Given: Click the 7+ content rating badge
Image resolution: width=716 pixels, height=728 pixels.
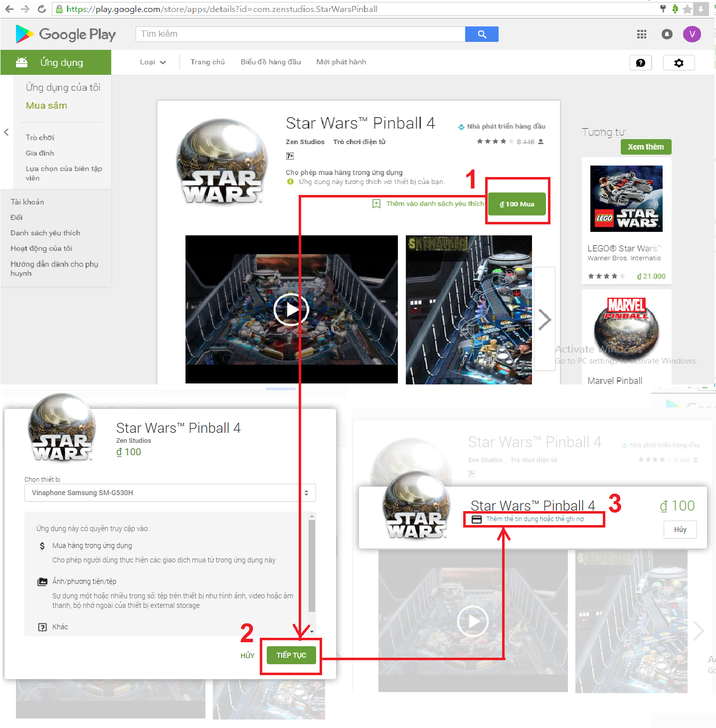Looking at the screenshot, I should 290,156.
